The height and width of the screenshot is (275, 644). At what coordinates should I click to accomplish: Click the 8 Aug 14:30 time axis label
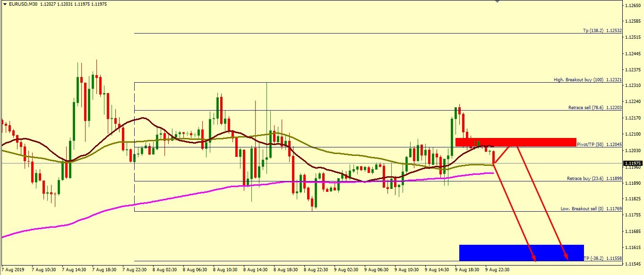click(x=254, y=269)
